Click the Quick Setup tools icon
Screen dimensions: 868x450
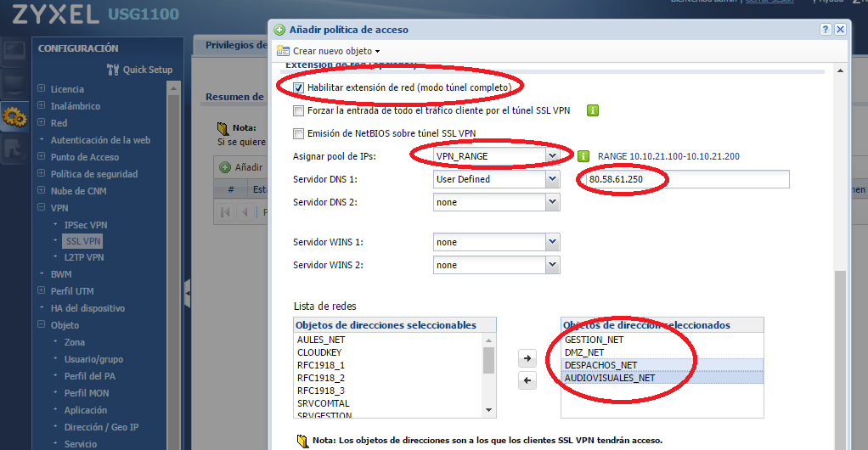point(113,70)
